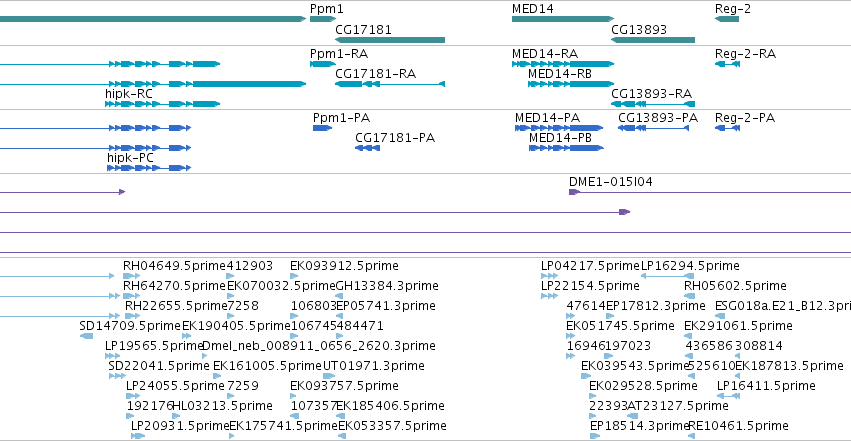Viewport: 851px width, 441px height.
Task: Click EST LP19565.5prime
Action: [154, 346]
